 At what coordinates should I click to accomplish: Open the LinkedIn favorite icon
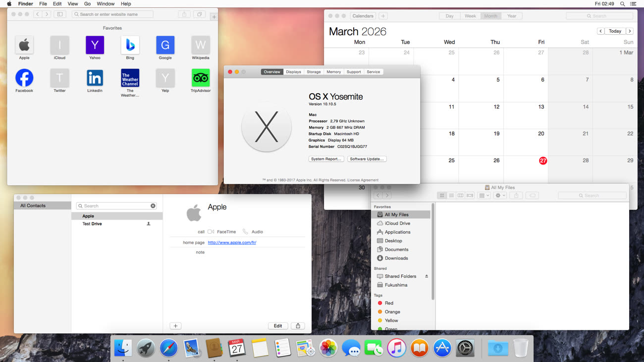(x=95, y=78)
